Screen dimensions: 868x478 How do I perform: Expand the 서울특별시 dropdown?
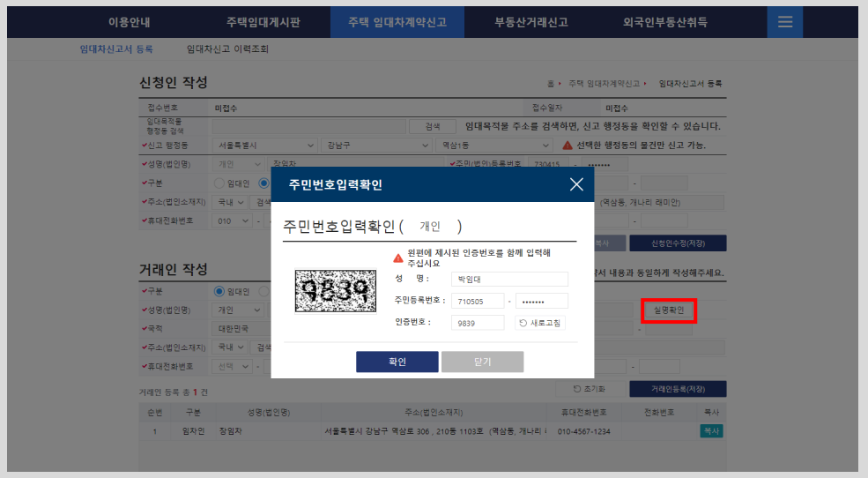pyautogui.click(x=264, y=146)
